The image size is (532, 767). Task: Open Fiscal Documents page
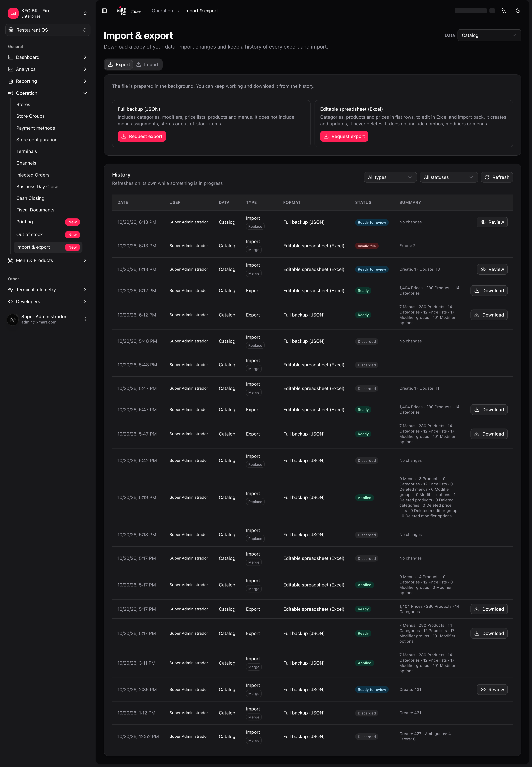click(x=48, y=210)
